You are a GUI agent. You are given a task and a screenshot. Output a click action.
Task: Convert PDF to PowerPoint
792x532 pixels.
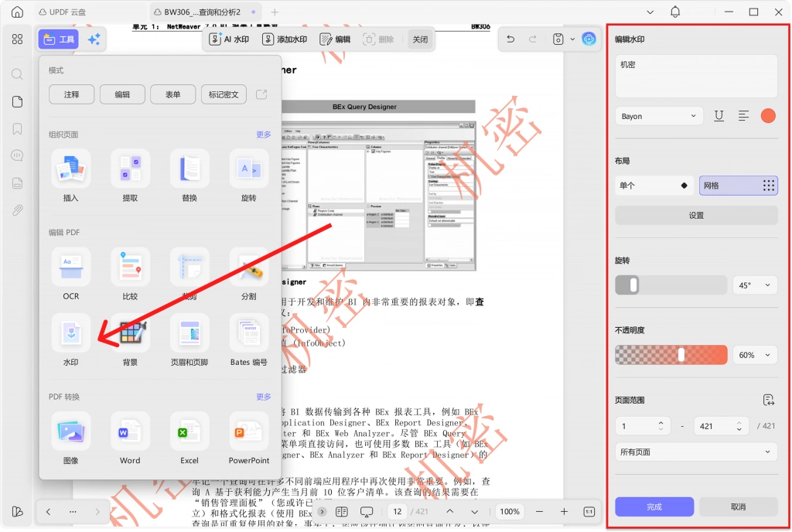pyautogui.click(x=248, y=439)
